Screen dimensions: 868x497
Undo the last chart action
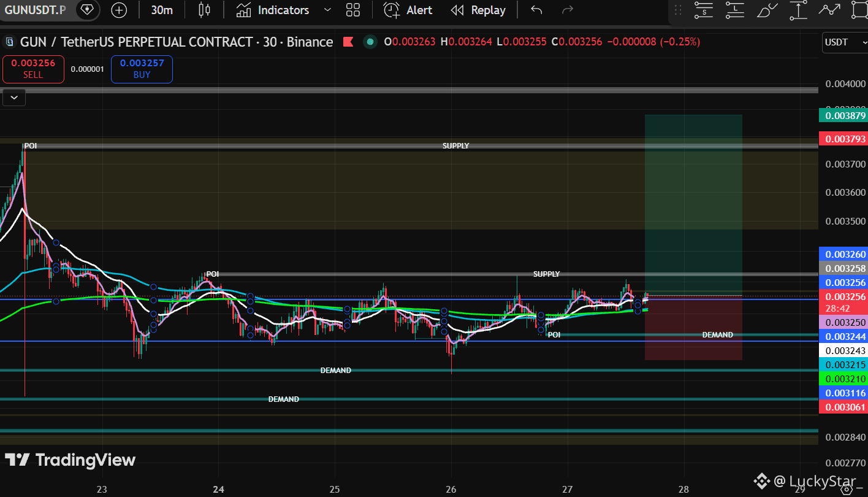click(536, 10)
